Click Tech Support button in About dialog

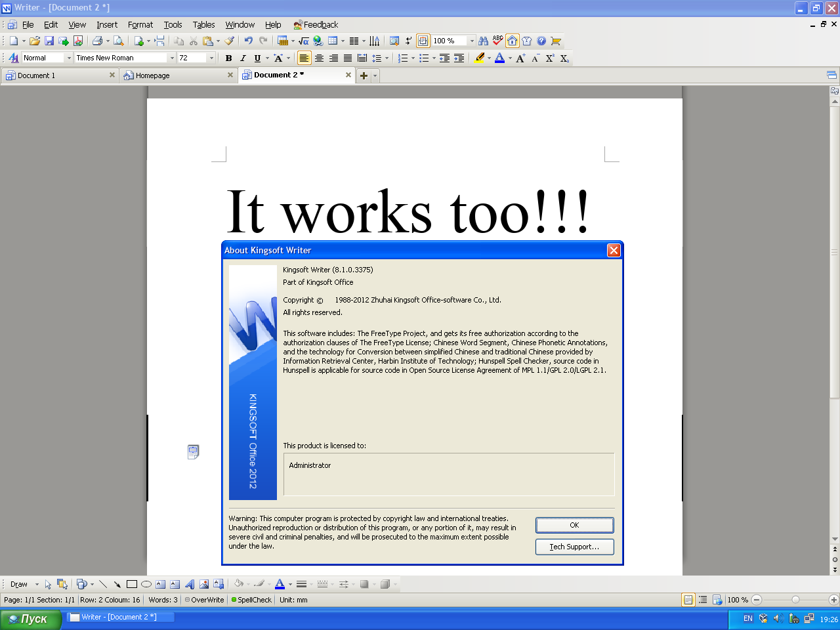tap(575, 547)
